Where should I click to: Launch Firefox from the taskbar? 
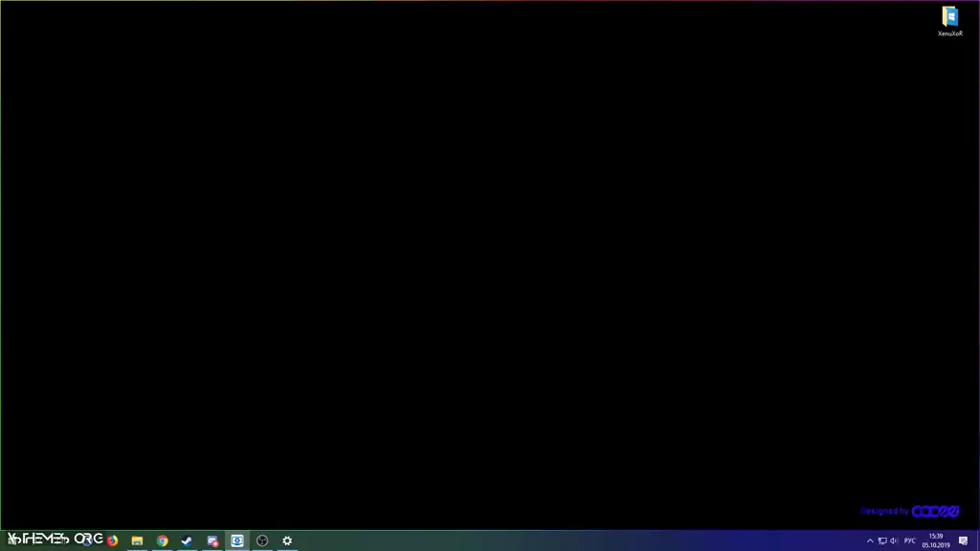112,540
